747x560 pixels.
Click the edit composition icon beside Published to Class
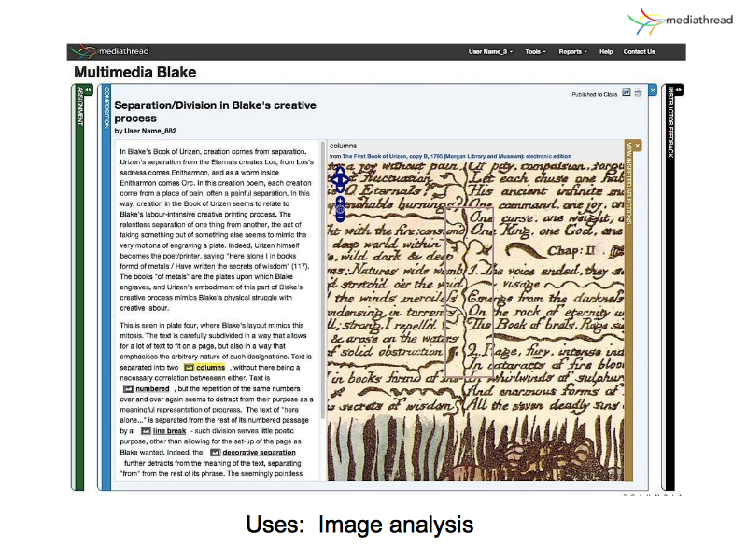626,94
